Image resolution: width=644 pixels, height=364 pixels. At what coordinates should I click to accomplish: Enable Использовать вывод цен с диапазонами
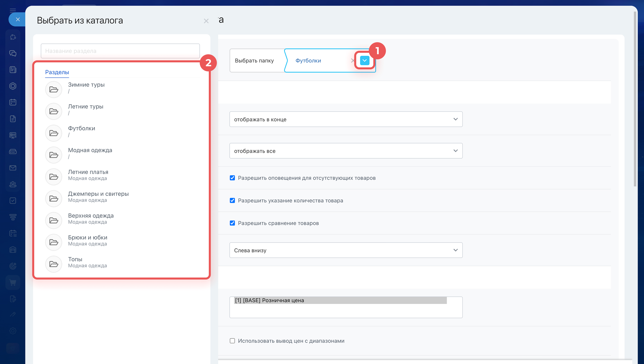tap(232, 341)
